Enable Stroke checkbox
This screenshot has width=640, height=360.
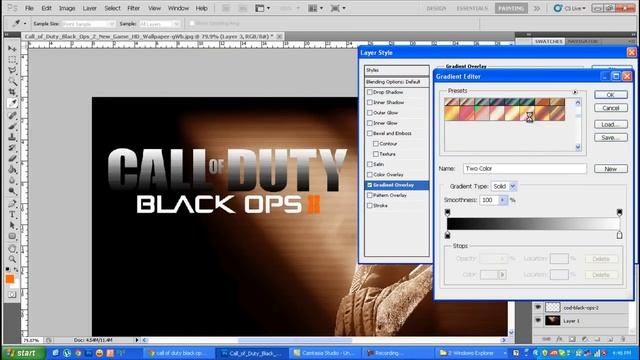pyautogui.click(x=370, y=206)
